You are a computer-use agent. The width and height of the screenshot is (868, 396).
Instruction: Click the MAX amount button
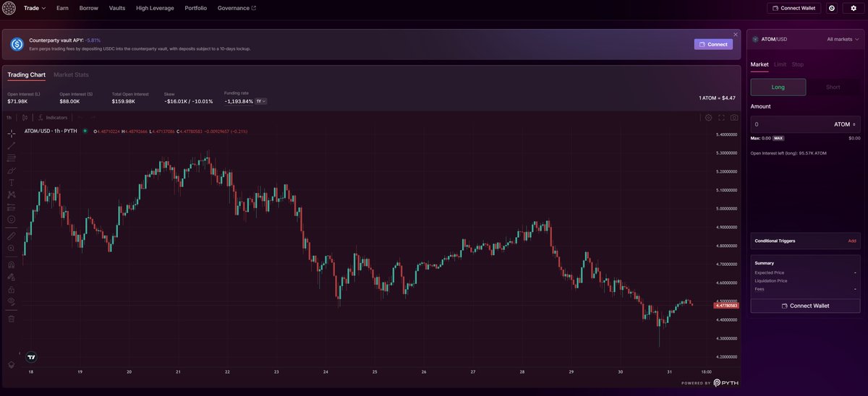(x=778, y=138)
